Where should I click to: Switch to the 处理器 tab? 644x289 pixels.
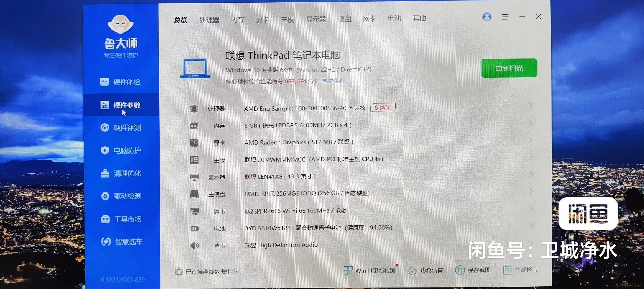(x=209, y=20)
